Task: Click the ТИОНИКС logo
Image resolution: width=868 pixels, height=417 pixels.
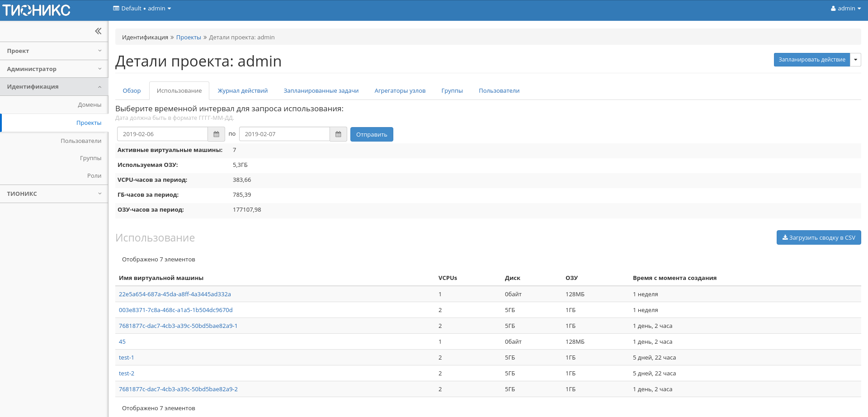Action: tap(37, 10)
